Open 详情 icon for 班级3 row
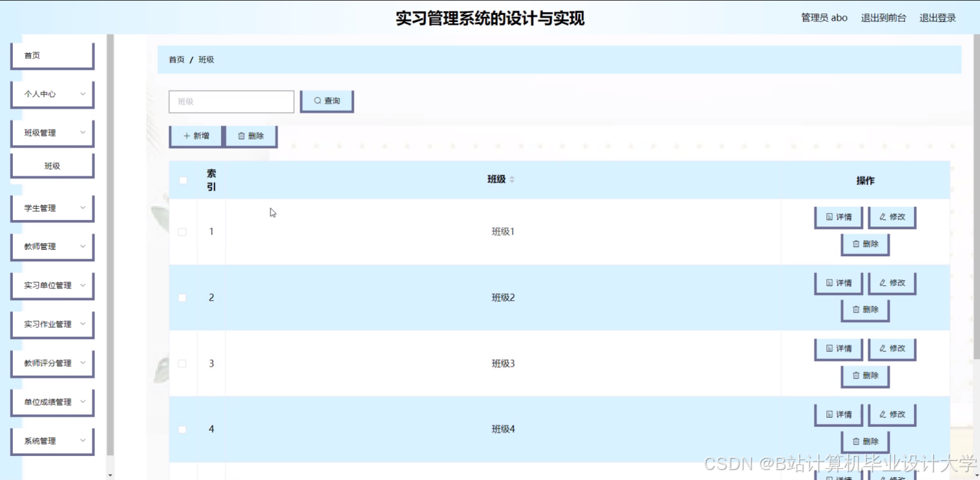The height and width of the screenshot is (480, 980). click(x=829, y=348)
